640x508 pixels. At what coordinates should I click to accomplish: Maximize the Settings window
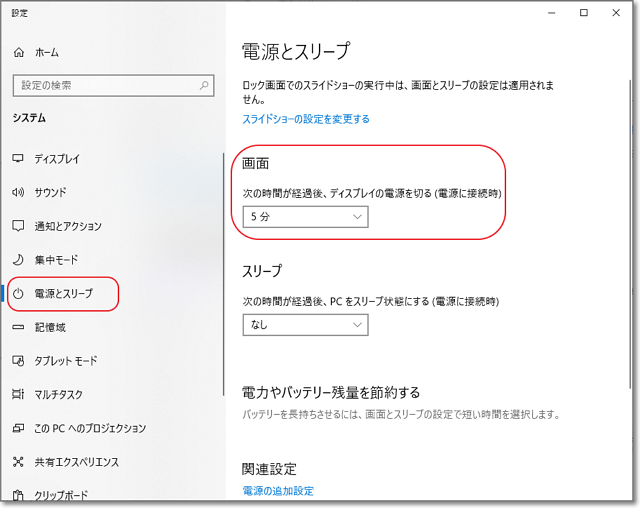[x=584, y=13]
